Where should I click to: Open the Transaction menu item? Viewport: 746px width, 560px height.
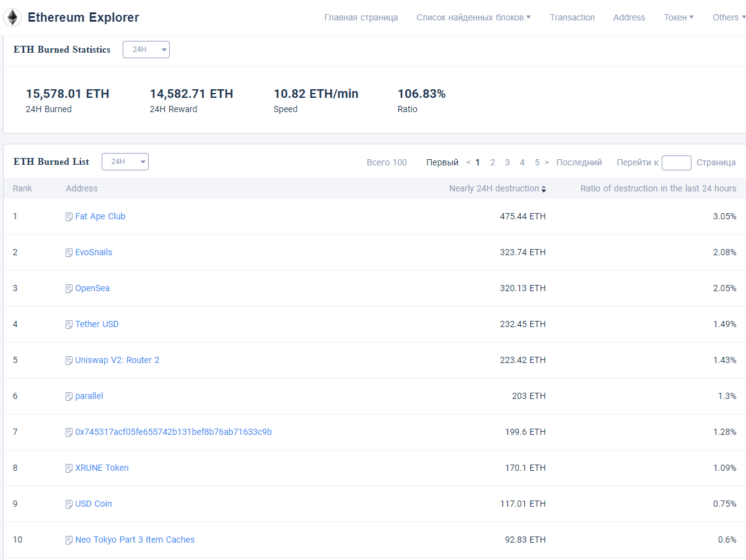point(572,17)
